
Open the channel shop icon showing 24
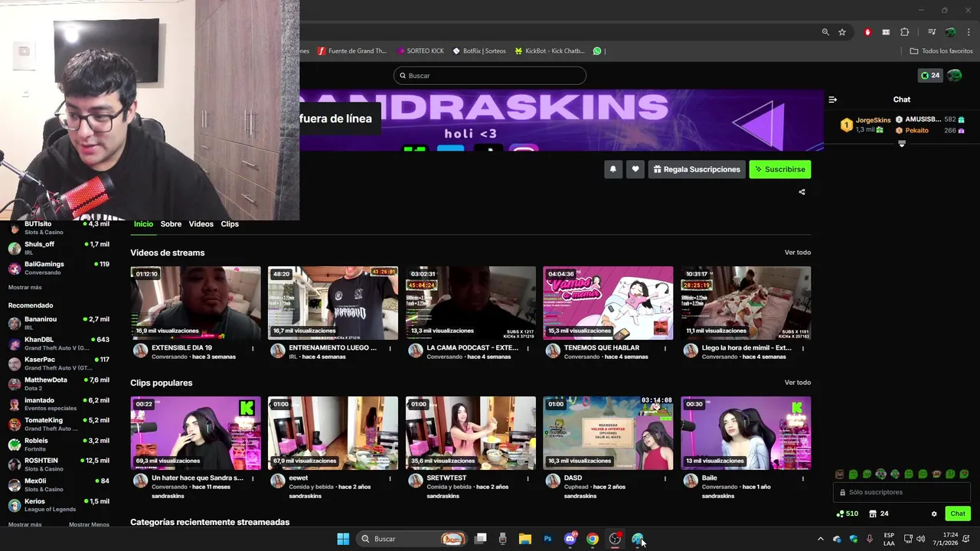[878, 514]
